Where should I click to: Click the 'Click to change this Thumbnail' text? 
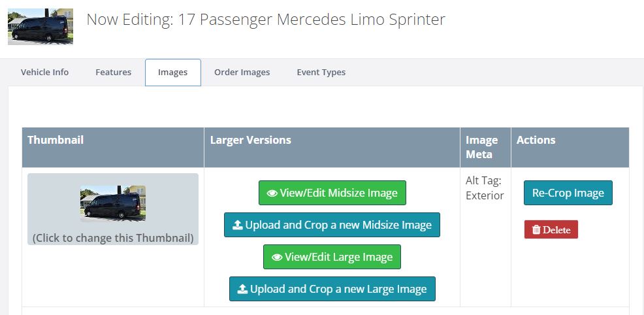pos(113,238)
